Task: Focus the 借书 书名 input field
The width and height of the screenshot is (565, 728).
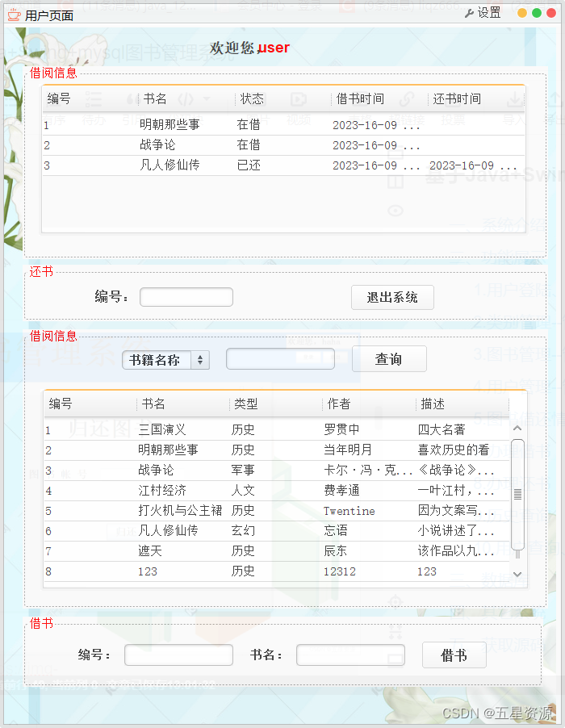Action: (x=350, y=655)
